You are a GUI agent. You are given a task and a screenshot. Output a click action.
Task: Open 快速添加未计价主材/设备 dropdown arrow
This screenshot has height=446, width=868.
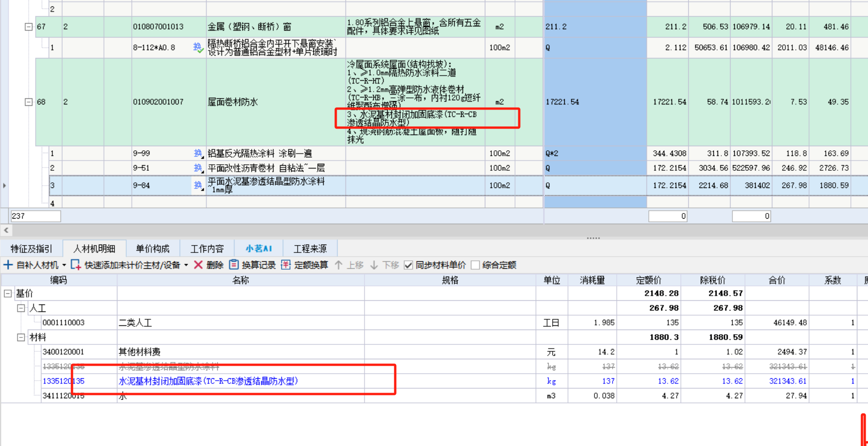click(186, 265)
